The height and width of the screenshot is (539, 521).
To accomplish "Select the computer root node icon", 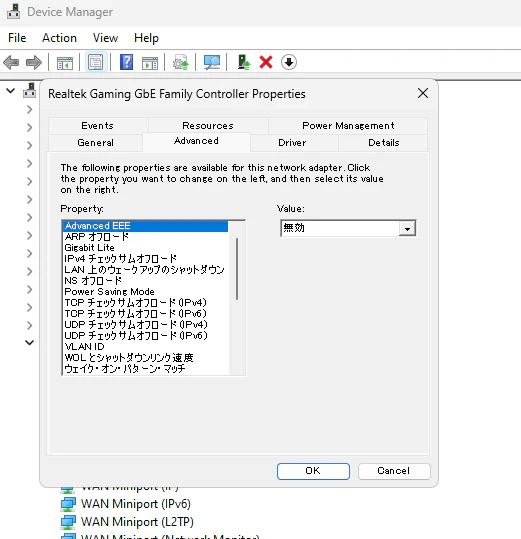I will click(x=30, y=91).
